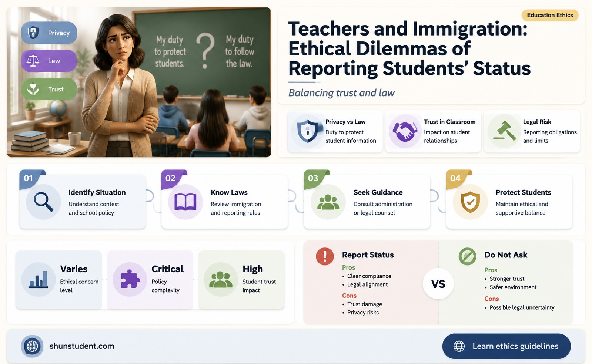
Task: Select the 04 step number tab
Action: [x=458, y=179]
